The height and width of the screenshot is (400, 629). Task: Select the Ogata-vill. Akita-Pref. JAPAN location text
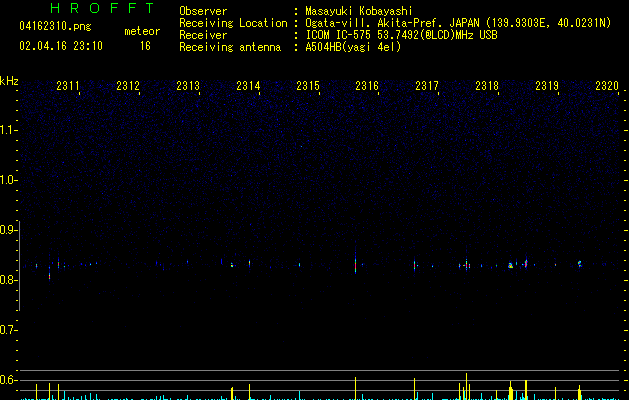point(458,23)
